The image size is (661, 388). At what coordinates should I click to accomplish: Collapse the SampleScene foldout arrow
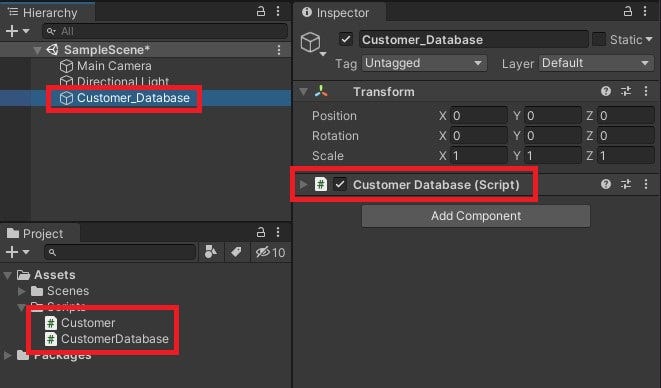[x=38, y=50]
